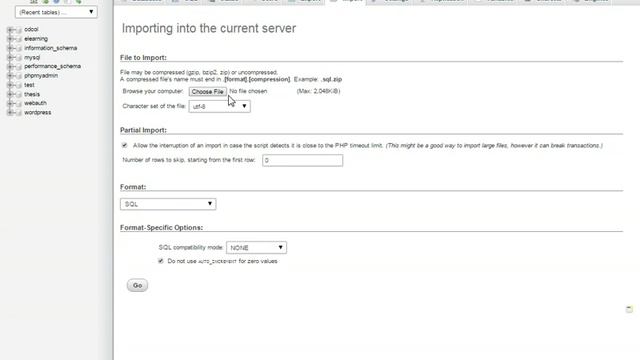The width and height of the screenshot is (640, 360).
Task: Expand the cdcol database tree node
Action: [x=10, y=30]
